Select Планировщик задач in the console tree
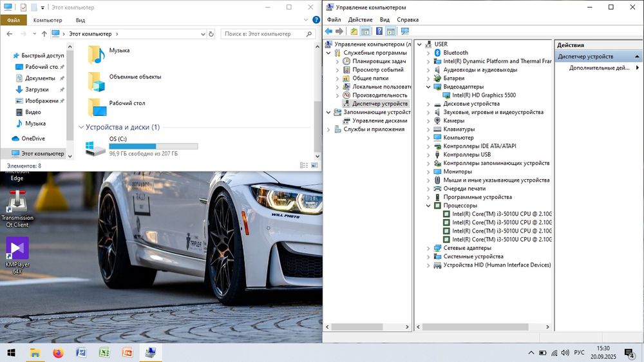The height and width of the screenshot is (362, 644). 379,61
